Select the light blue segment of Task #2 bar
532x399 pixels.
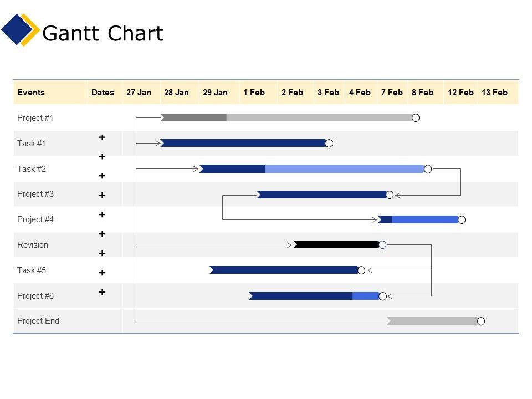[344, 169]
